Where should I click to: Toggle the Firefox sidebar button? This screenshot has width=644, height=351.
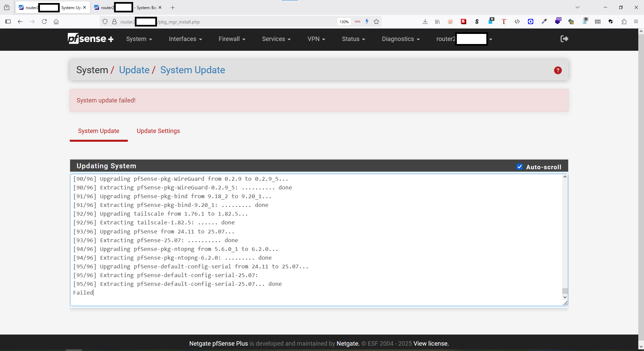8,21
